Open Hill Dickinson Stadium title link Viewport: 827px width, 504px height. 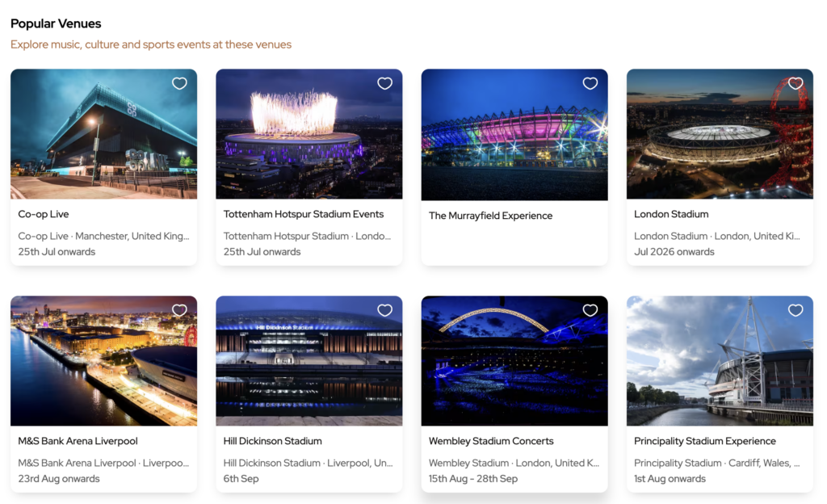tap(272, 441)
